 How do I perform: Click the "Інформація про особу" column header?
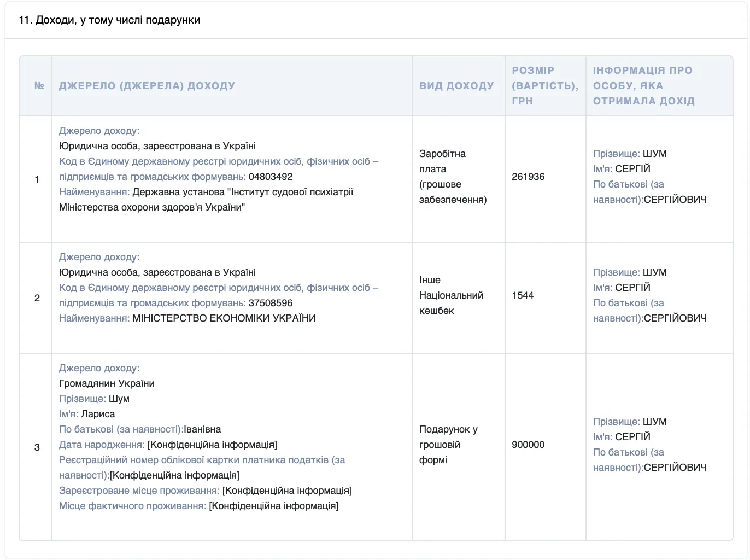[x=643, y=86]
